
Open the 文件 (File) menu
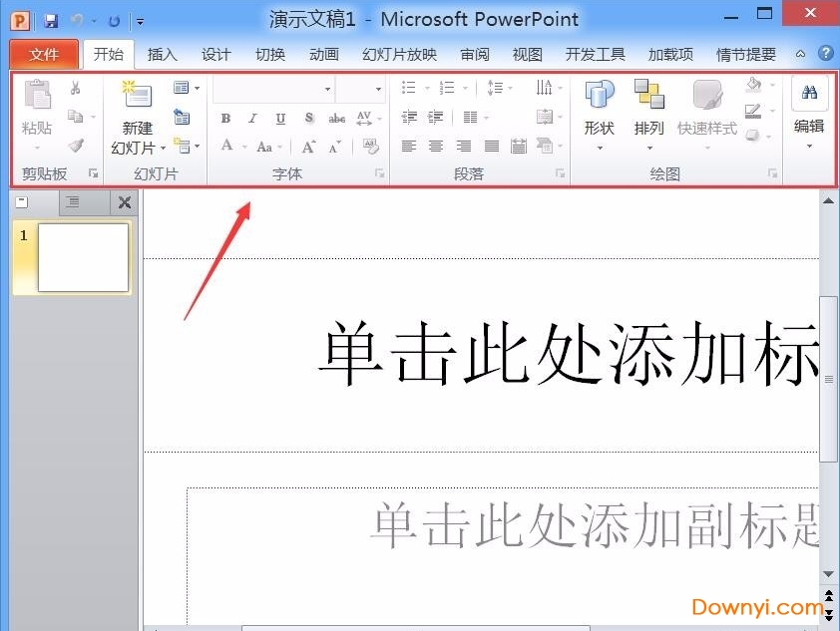click(43, 55)
